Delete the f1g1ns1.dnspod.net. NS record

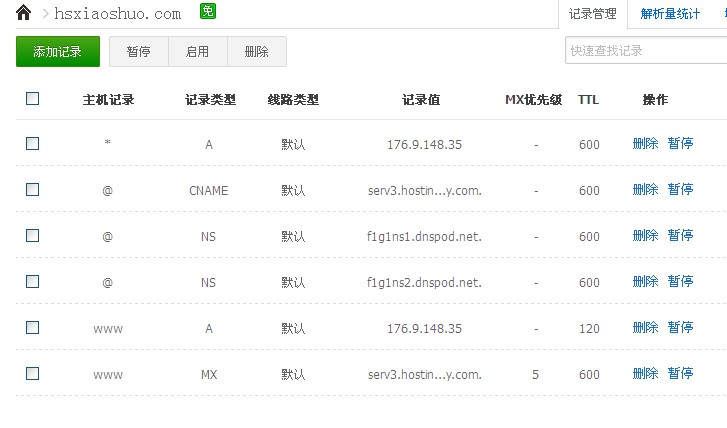[x=645, y=236]
